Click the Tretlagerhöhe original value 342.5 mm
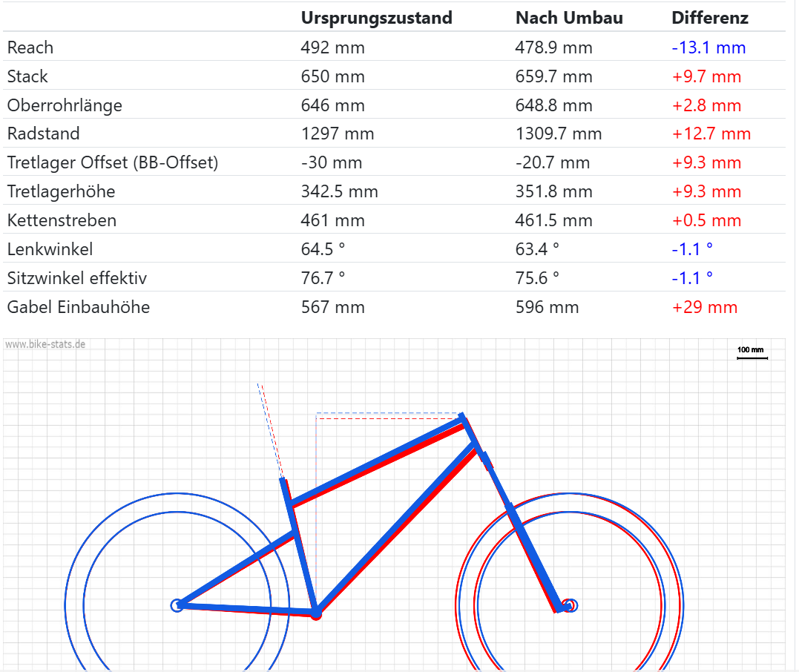Screen dimensions: 799x672 [339, 192]
